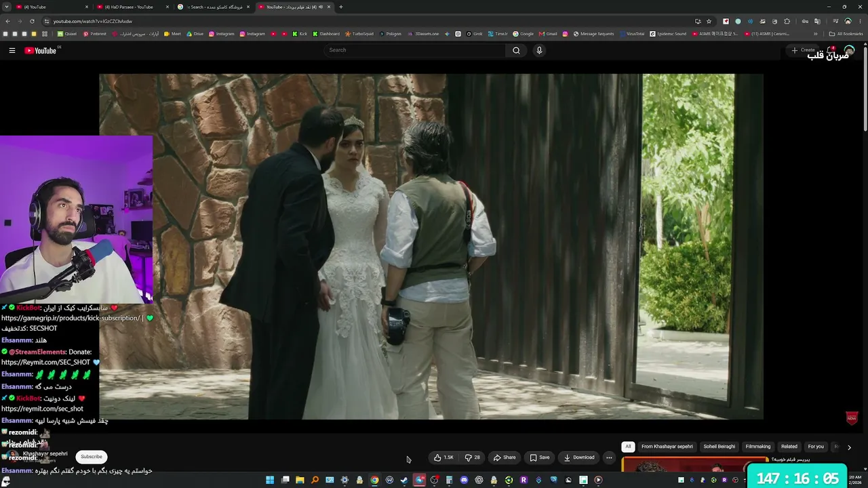Screen dimensions: 868x488
Task: Open Discord from the taskbar
Action: (x=464, y=480)
